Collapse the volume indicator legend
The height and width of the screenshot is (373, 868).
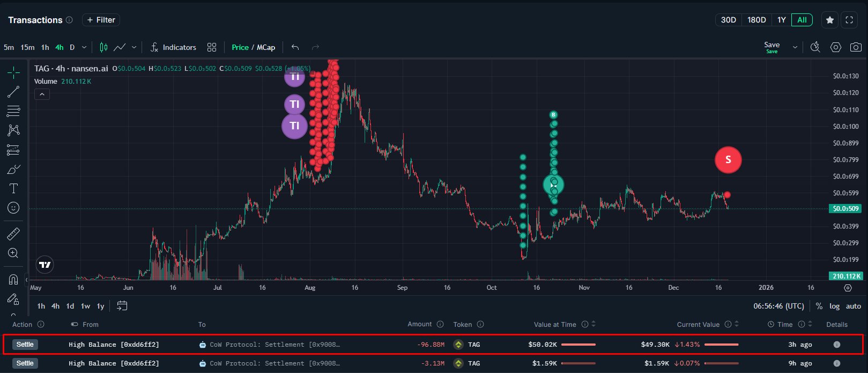[42, 94]
